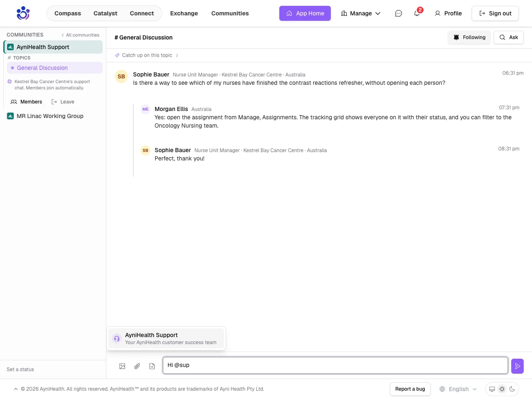Click the Sign out button
Viewport: 532px width, 399px height.
click(x=495, y=13)
